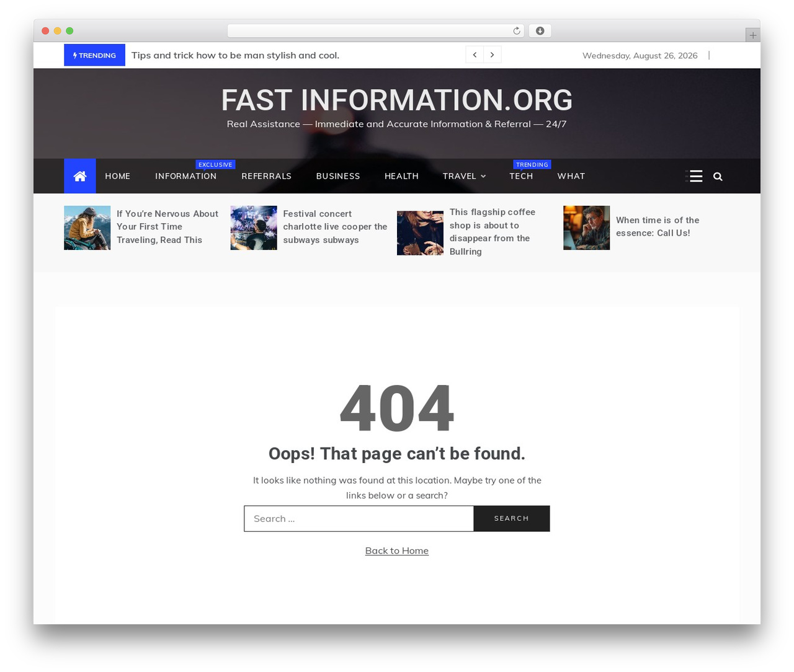Focus the Search text field
The image size is (794, 672).
(359, 518)
